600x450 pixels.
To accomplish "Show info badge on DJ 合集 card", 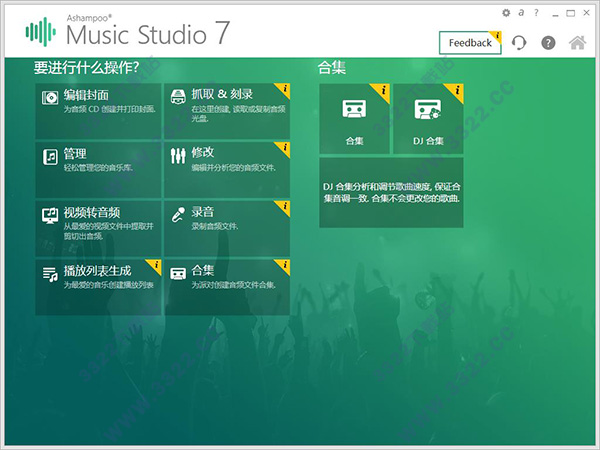I will pyautogui.click(x=455, y=92).
